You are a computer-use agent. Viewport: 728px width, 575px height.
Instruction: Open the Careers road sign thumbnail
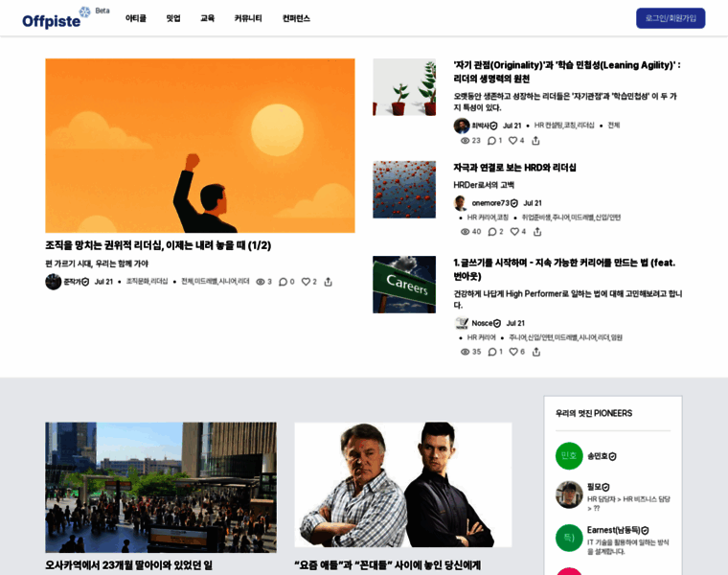point(404,285)
